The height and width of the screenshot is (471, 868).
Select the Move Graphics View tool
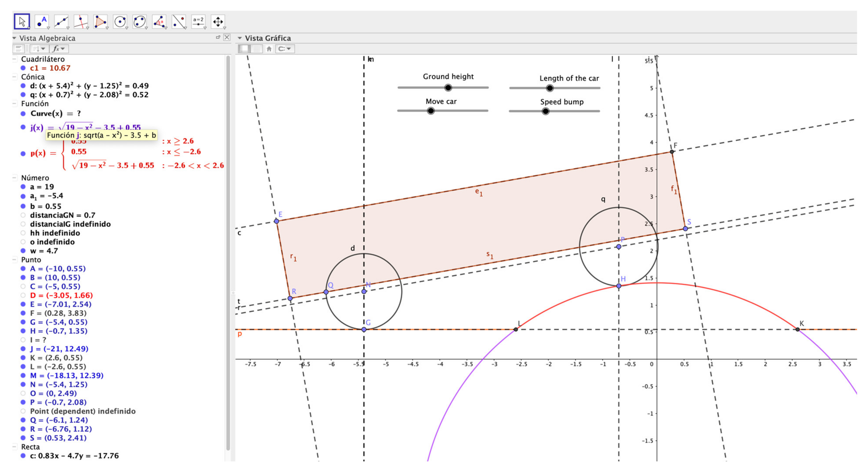[218, 22]
